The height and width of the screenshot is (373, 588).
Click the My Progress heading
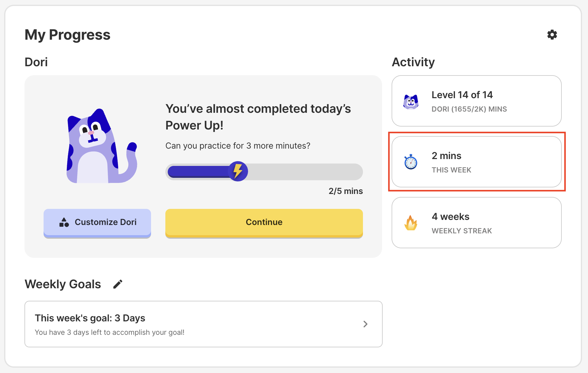click(x=67, y=35)
